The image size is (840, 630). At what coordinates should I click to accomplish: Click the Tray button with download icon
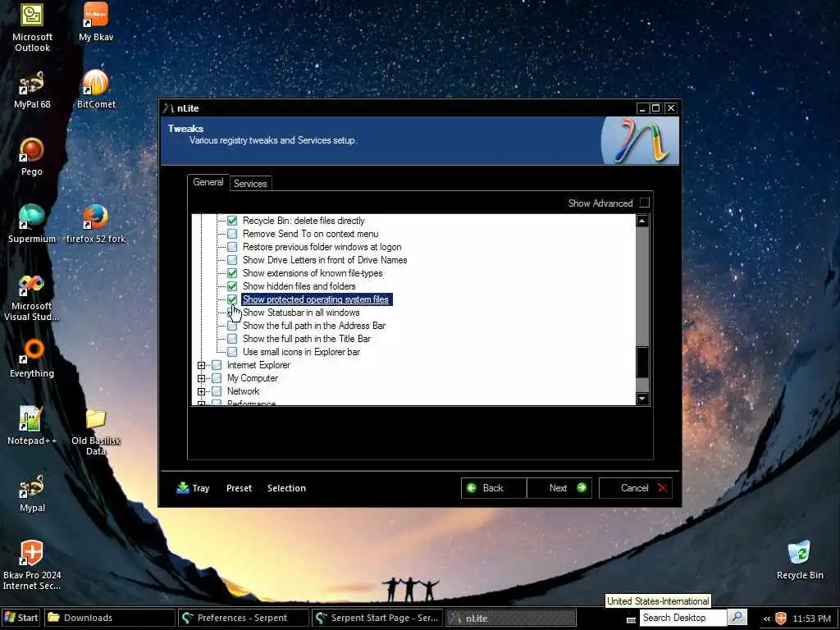click(x=193, y=488)
